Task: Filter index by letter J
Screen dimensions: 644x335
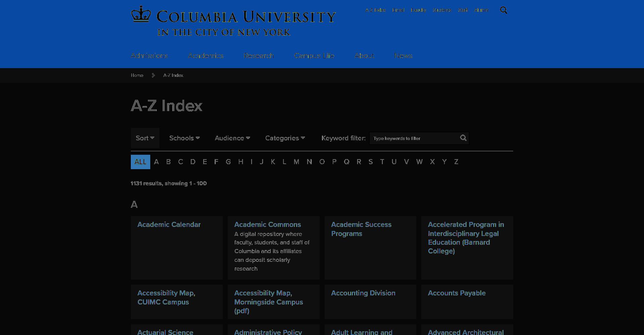Action: [x=262, y=162]
